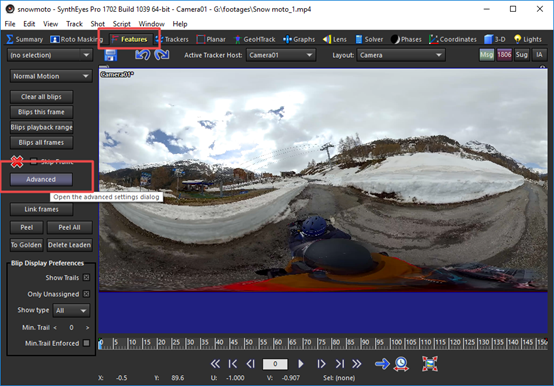This screenshot has width=554, height=386.
Task: Toggle the Only Unassigned checkbox
Action: click(86, 294)
